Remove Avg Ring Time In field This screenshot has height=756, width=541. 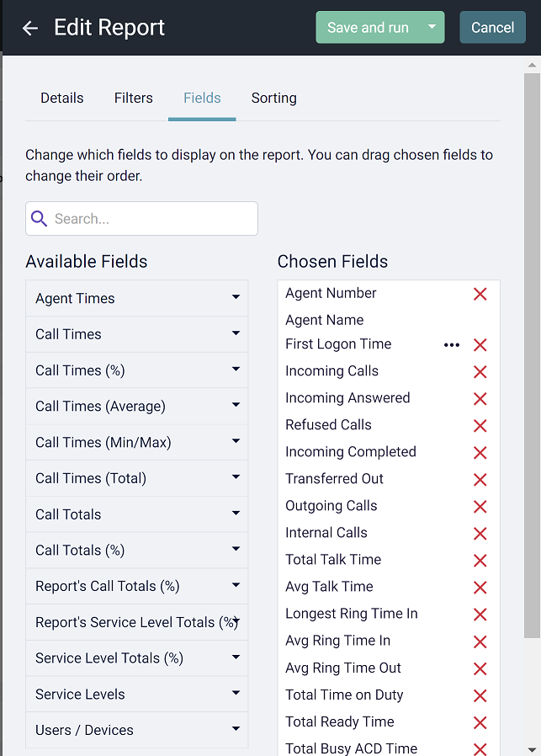pyautogui.click(x=480, y=641)
